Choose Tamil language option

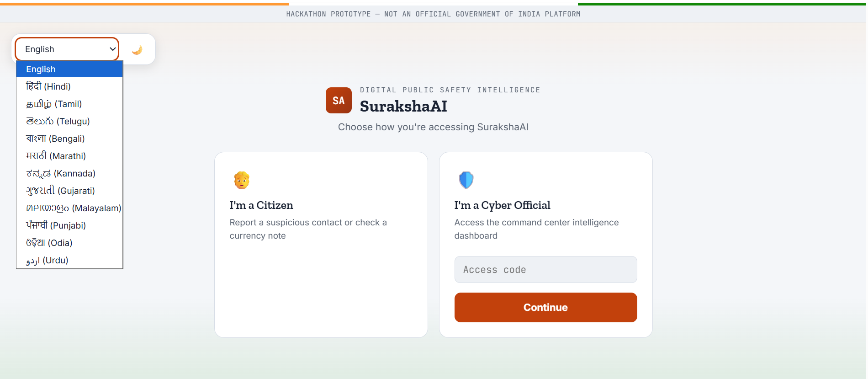[69, 104]
